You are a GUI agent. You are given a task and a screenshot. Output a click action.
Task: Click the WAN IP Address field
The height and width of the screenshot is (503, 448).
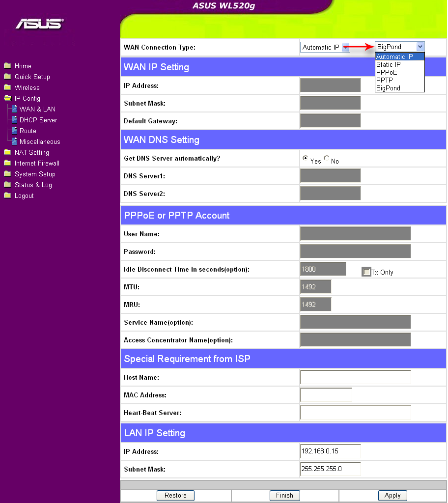(330, 85)
